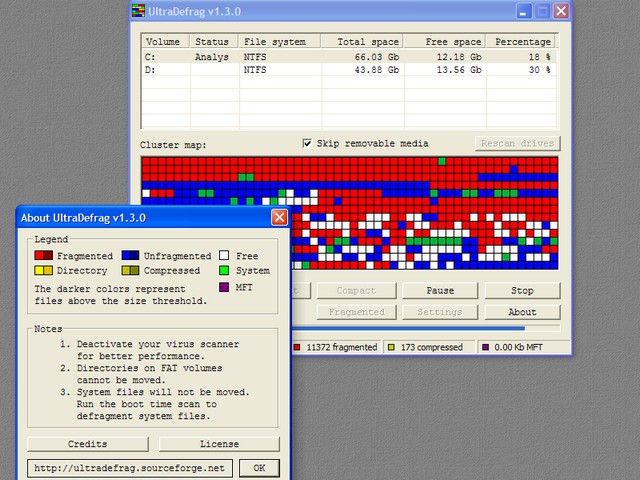This screenshot has width=640, height=480.
Task: Click the olive Compressed legend swatch
Action: point(130,271)
